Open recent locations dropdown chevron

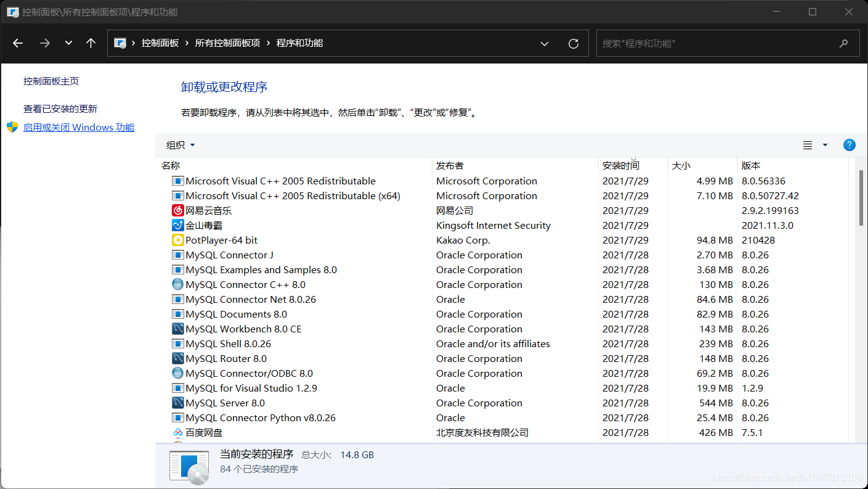click(68, 43)
